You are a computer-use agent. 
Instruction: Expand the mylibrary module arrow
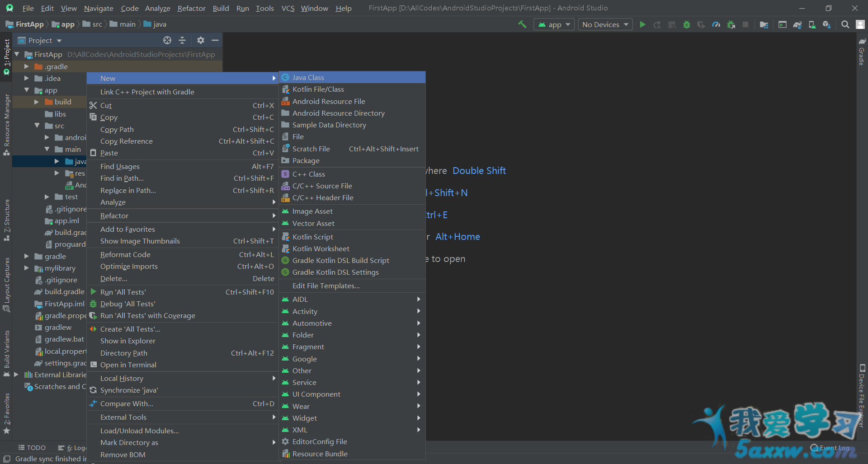[x=27, y=268]
